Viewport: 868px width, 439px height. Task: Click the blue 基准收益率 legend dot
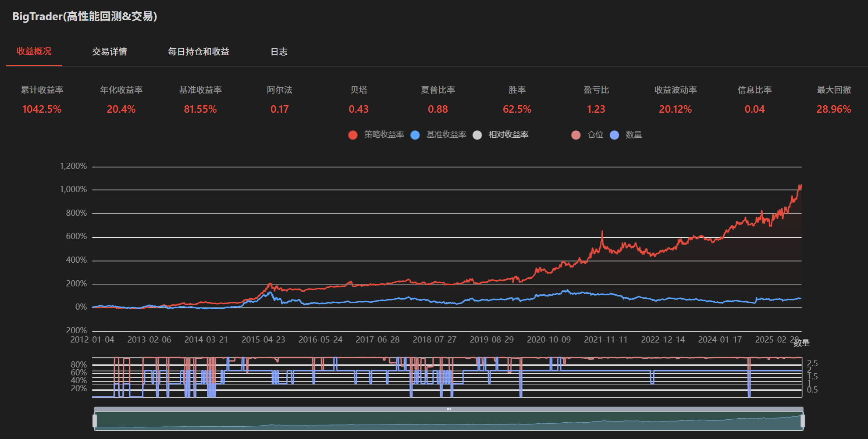(415, 135)
